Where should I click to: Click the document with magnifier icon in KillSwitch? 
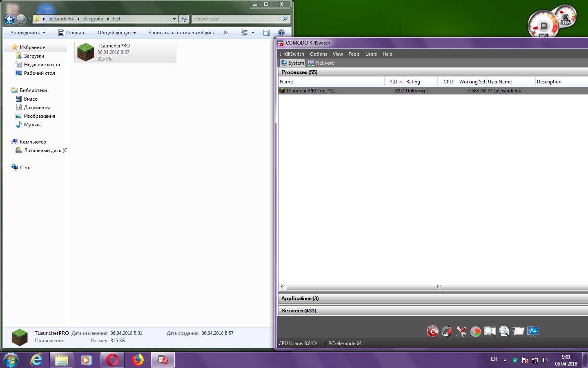(x=504, y=331)
